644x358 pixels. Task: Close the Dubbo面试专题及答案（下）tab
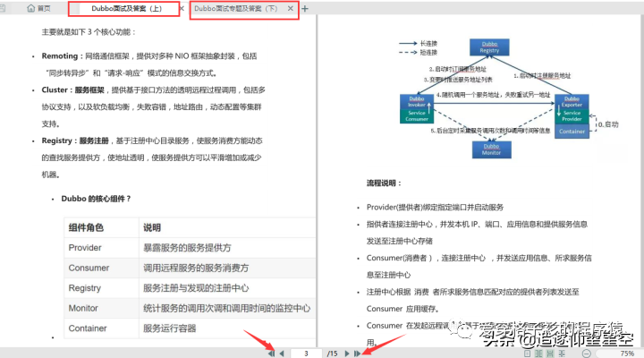pos(291,8)
